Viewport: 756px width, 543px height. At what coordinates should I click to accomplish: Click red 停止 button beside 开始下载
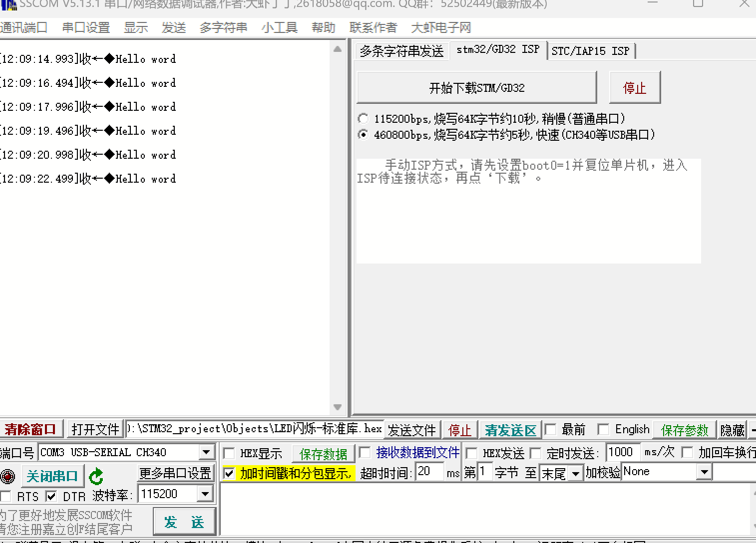coord(635,88)
